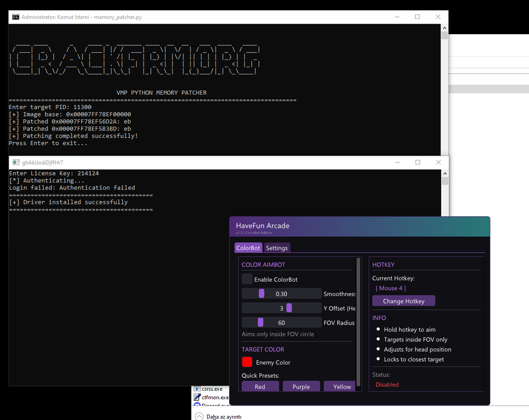
Task: Choose the Yellow quick preset
Action: (342, 386)
